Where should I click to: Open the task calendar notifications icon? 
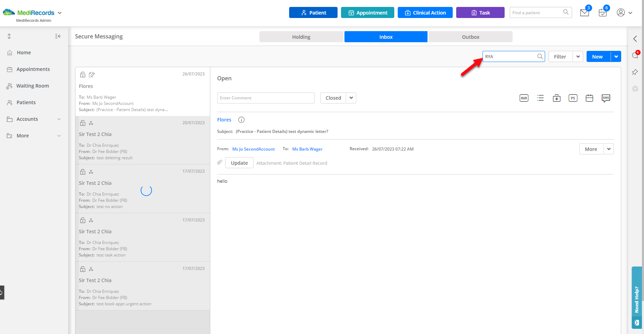(603, 12)
